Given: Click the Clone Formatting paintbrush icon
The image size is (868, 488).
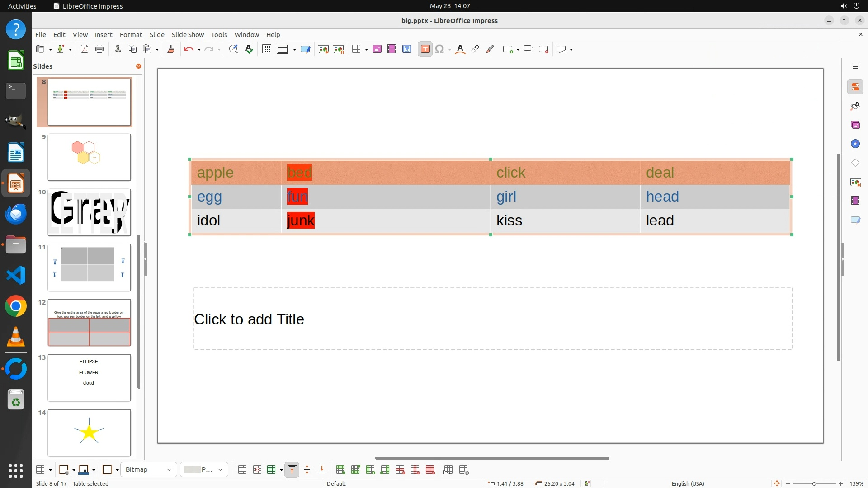Looking at the screenshot, I should point(171,49).
